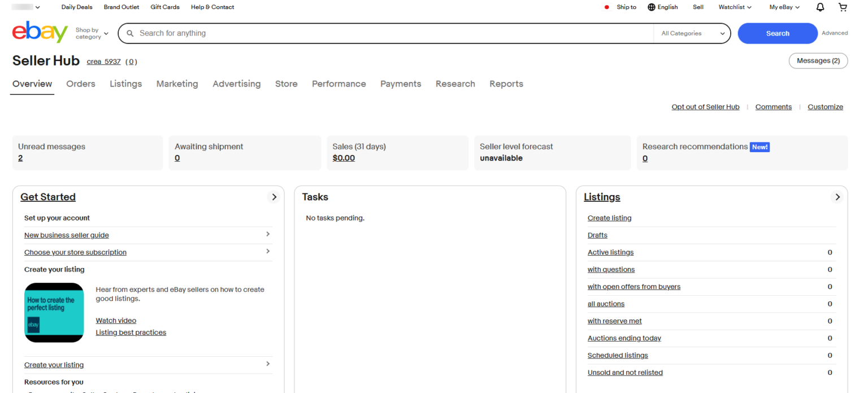868x393 pixels.
Task: Open the notifications bell
Action: click(820, 7)
